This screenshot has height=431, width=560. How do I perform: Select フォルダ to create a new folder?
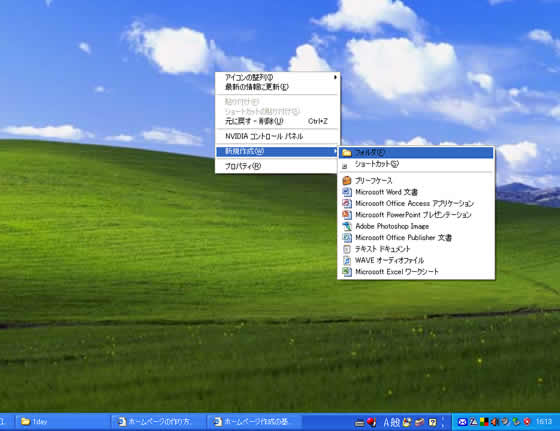(416, 152)
